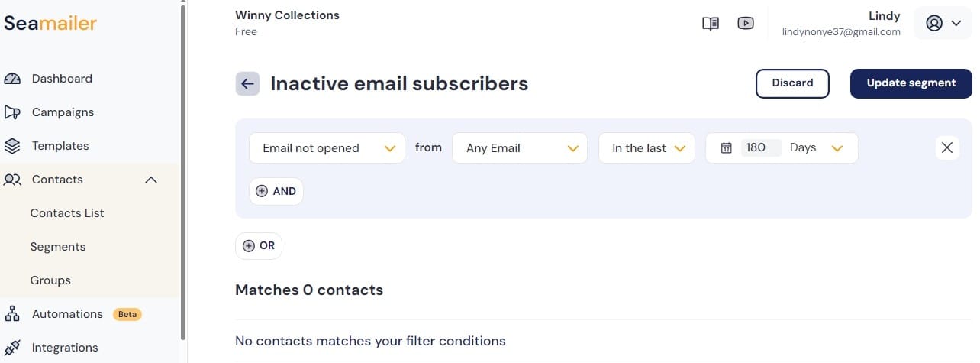Click the Templates layers icon

tap(12, 146)
